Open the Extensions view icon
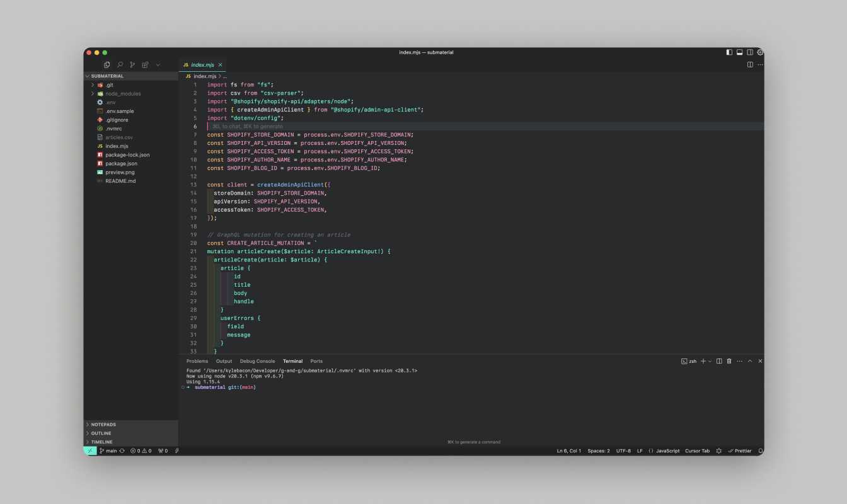Screen dimensions: 847x504 (x=145, y=65)
